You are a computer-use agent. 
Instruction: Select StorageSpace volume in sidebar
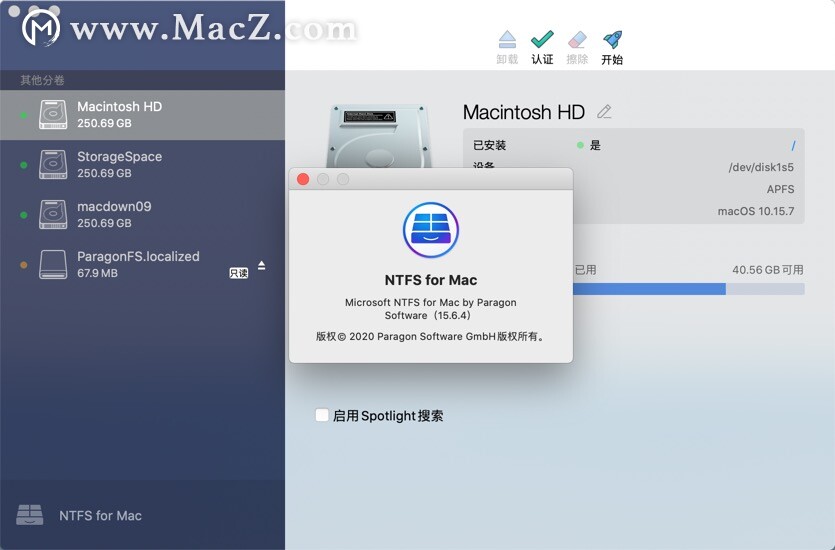click(142, 165)
